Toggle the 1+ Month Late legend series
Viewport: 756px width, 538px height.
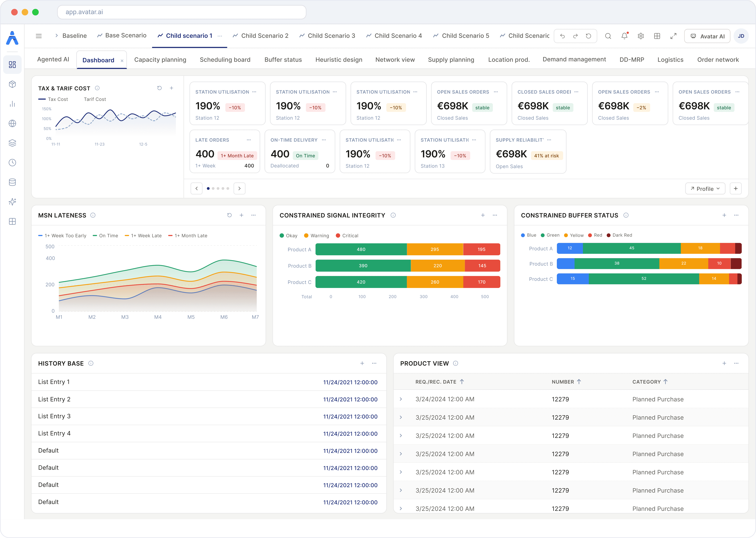pyautogui.click(x=188, y=236)
